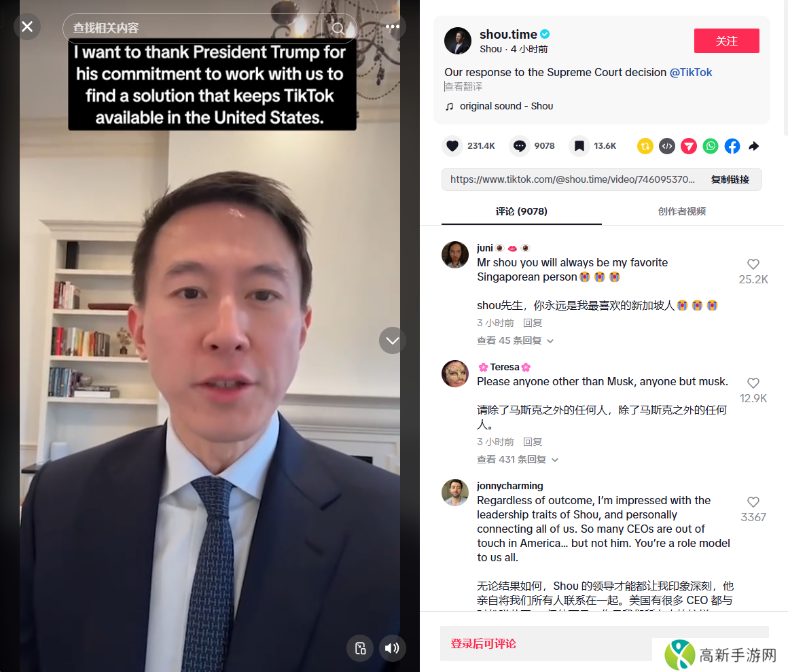Repost using the yellow repost icon

coord(645,146)
